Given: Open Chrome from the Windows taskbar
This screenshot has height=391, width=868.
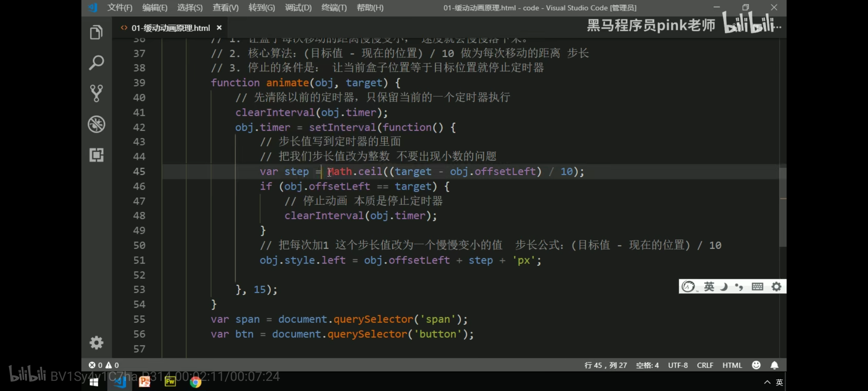Looking at the screenshot, I should coord(196,382).
